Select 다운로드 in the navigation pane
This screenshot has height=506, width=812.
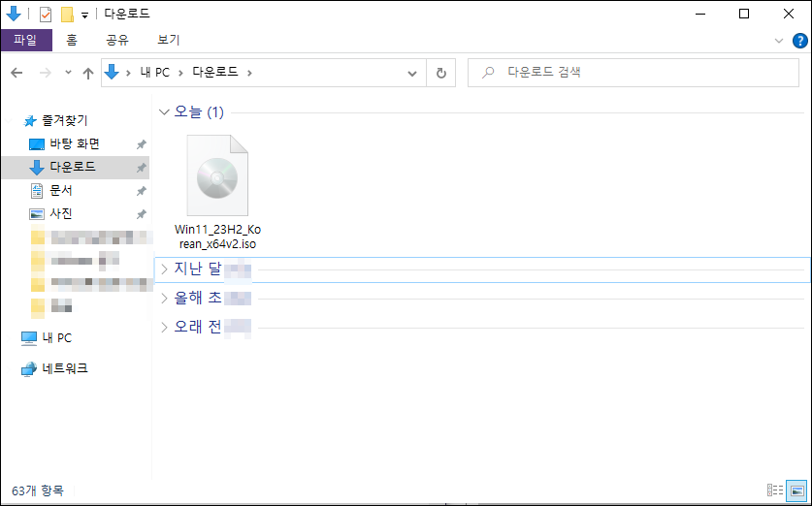pyautogui.click(x=76, y=167)
